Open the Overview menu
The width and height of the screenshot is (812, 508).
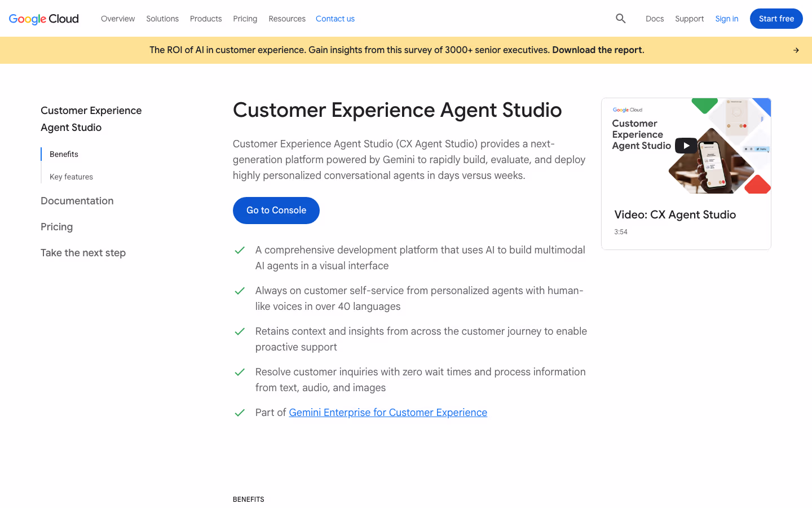118,19
